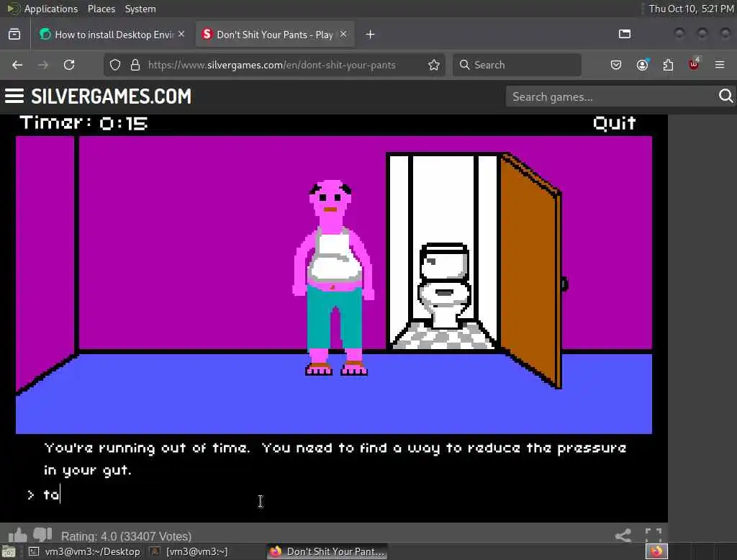The width and height of the screenshot is (737, 560).
Task: Open the Applications menu
Action: tap(51, 9)
